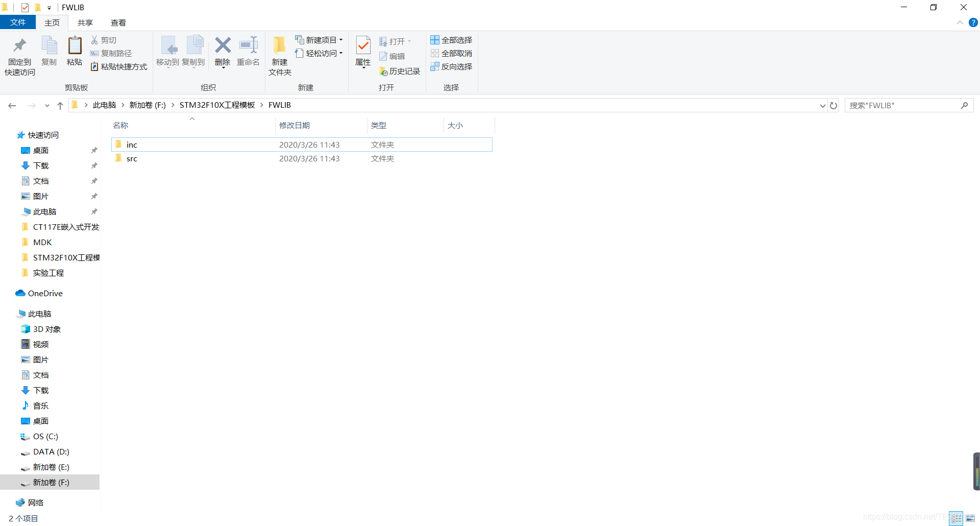Open MDK folder in sidebar
980x526 pixels.
pos(42,242)
